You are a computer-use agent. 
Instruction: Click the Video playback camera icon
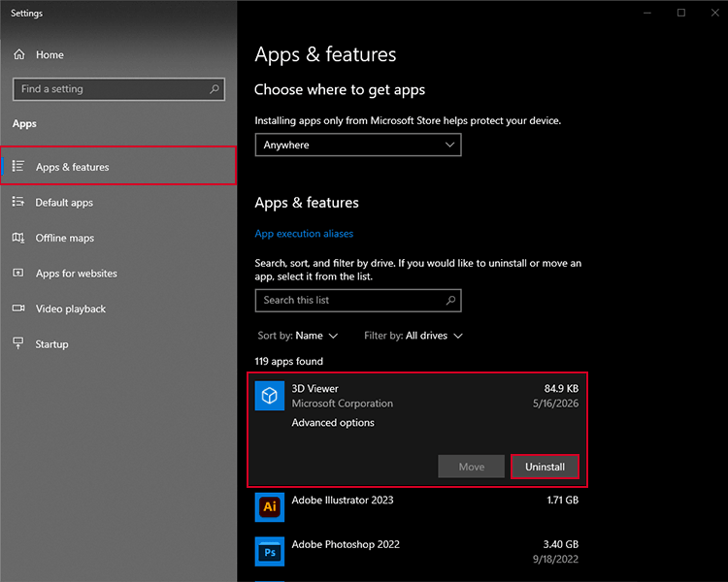(x=18, y=308)
